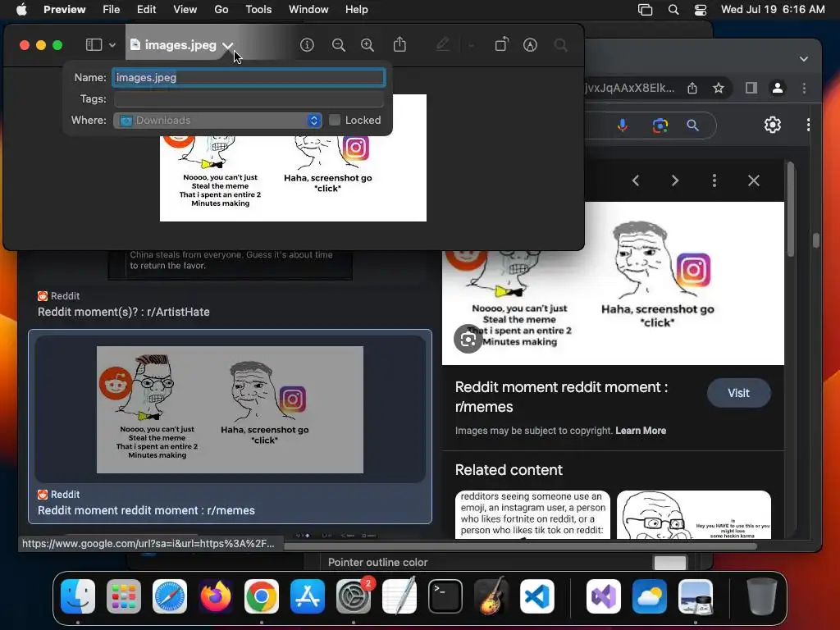Enable the Locked checkbox
840x630 pixels.
[x=335, y=120]
